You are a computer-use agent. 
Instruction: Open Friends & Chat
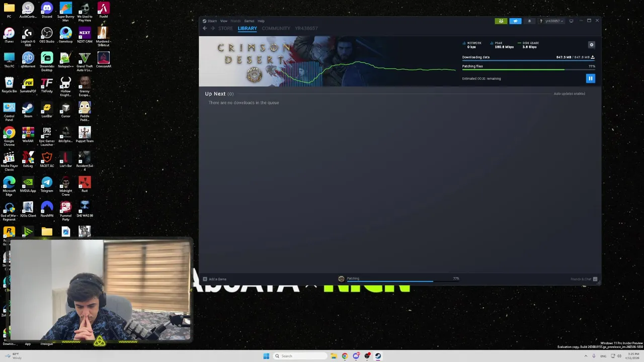584,279
